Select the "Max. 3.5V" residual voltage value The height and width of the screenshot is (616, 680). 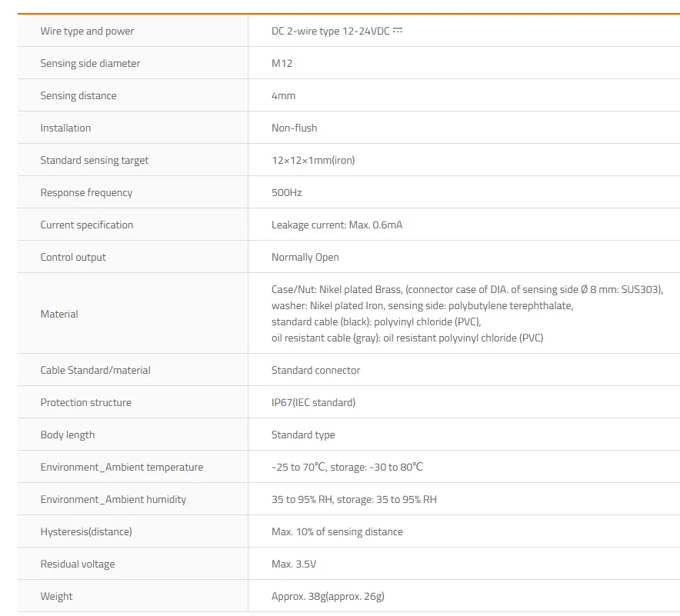coord(294,564)
